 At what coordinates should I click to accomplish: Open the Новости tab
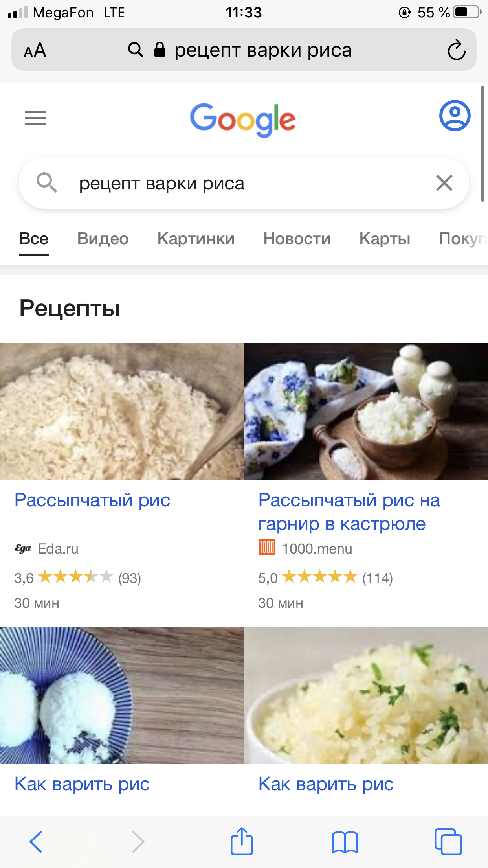click(297, 239)
